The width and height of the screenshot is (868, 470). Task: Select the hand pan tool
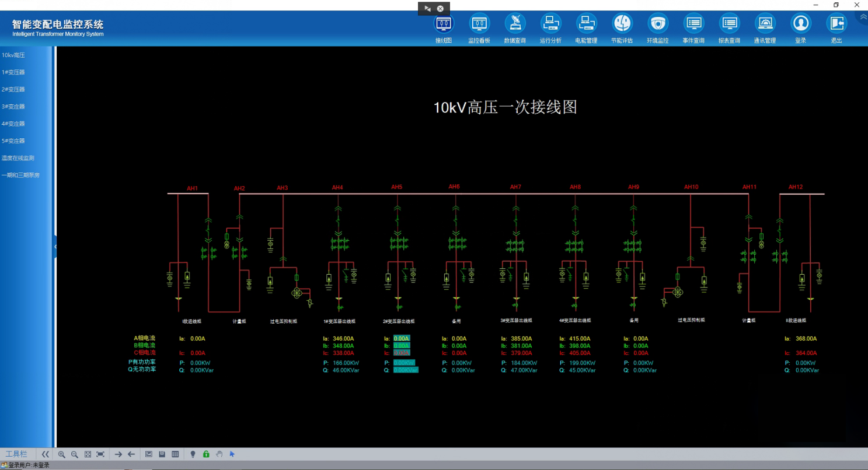click(219, 454)
